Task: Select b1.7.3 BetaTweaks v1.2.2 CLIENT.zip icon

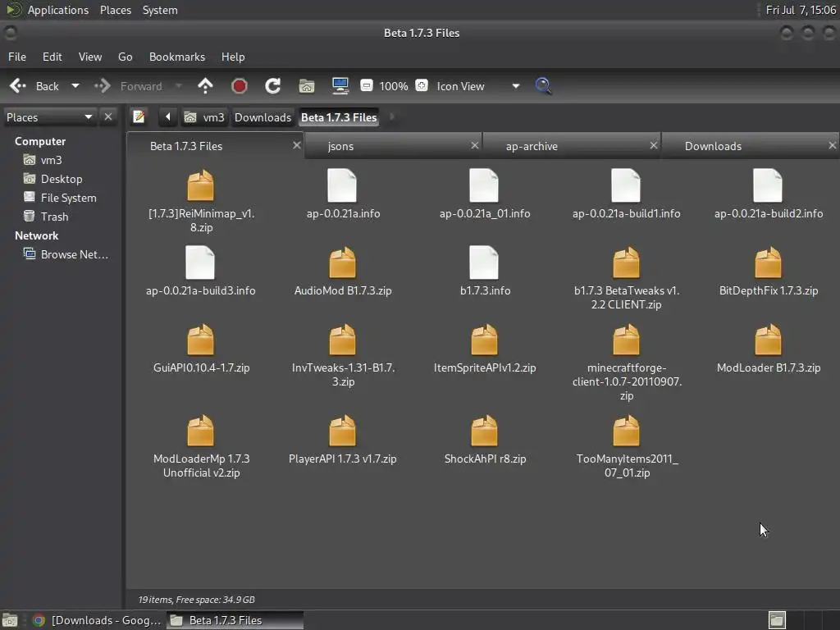Action: [626, 262]
